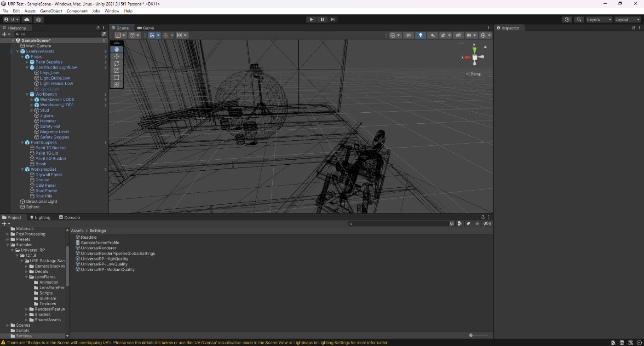Image resolution: width=644 pixels, height=346 pixels.
Task: Select the Scale tool in the Scene view
Action: click(117, 70)
